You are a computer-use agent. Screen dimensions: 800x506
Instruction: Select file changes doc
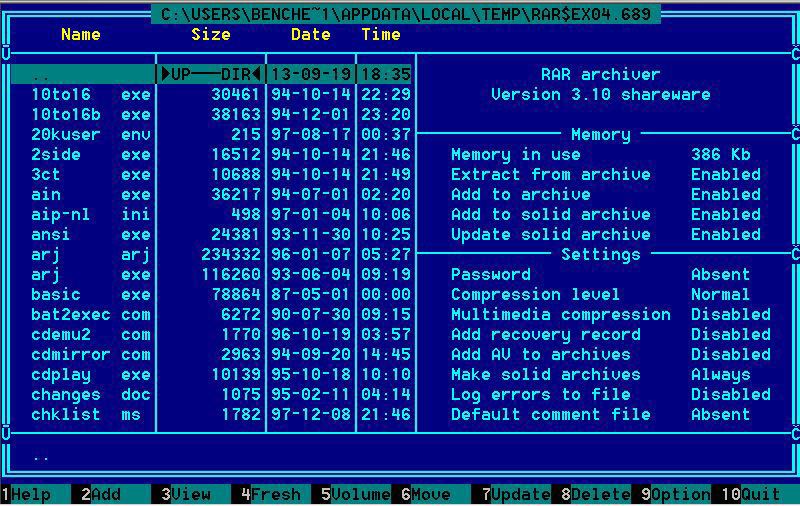coord(211,394)
